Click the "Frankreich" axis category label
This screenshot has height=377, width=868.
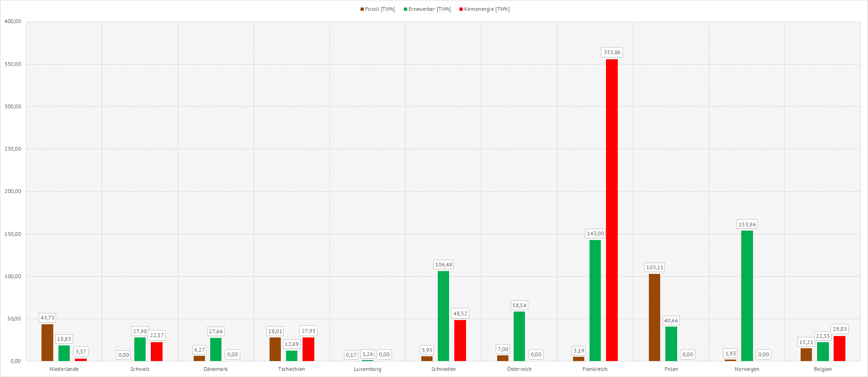[x=595, y=369]
